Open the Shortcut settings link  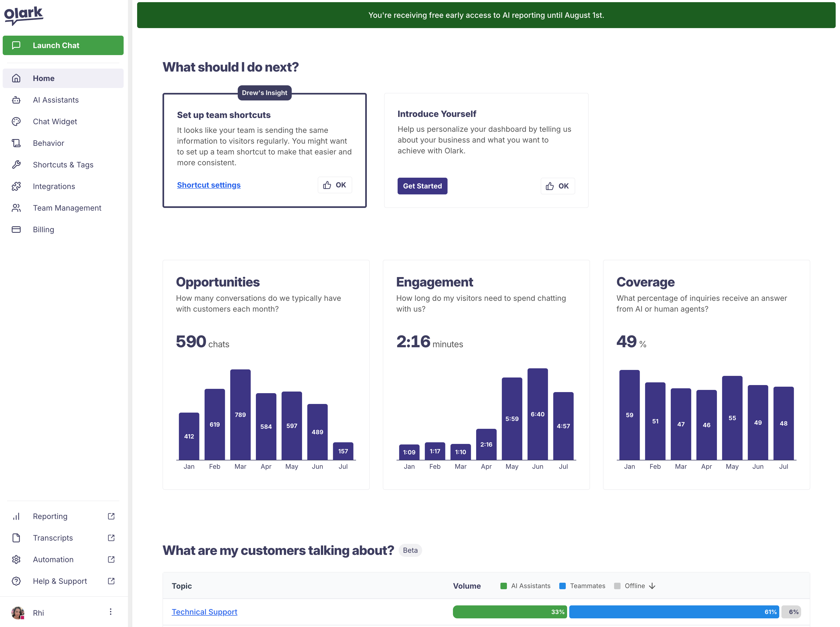click(x=209, y=185)
